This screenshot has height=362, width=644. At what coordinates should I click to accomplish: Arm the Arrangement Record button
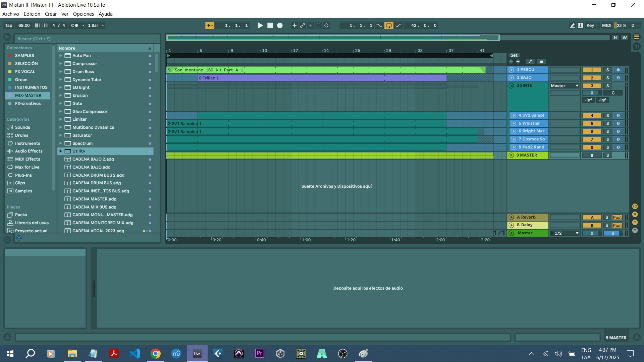280,25
